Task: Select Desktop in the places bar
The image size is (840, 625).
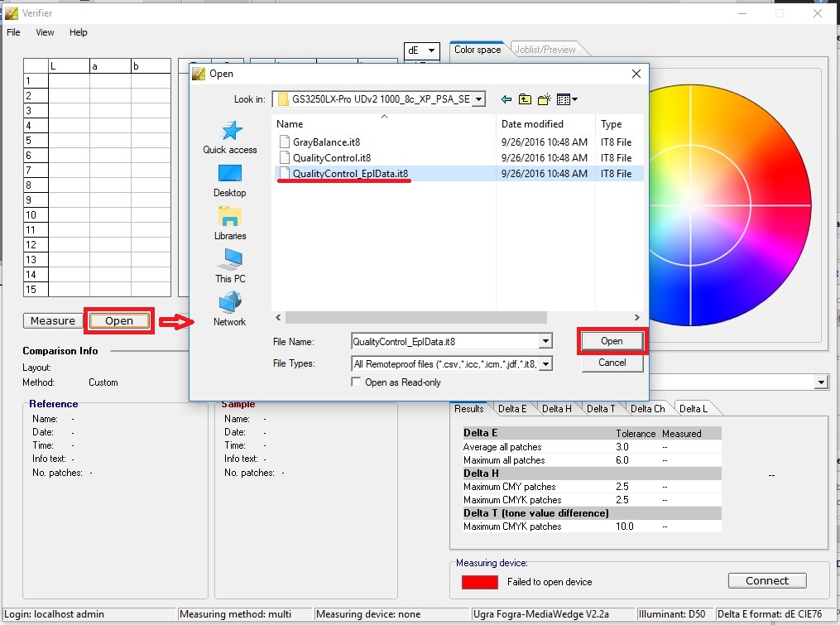Action: pyautogui.click(x=230, y=181)
